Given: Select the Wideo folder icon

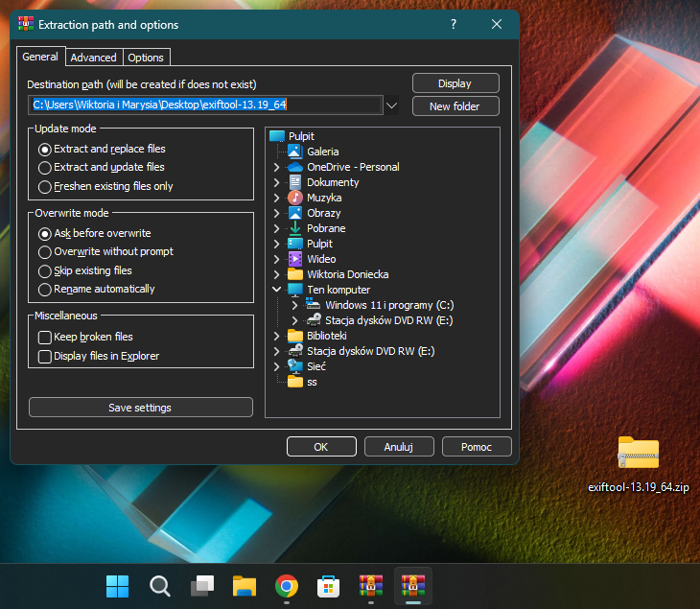Looking at the screenshot, I should point(295,259).
